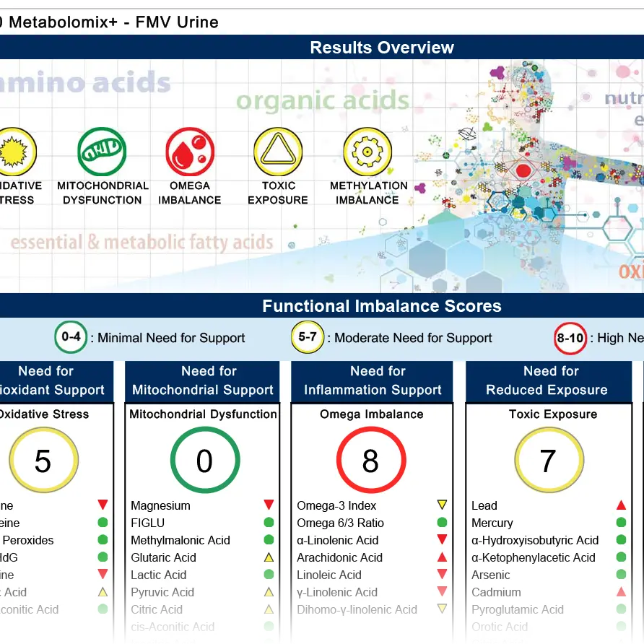Click the Results Overview title bar
The height and width of the screenshot is (644, 644).
(382, 48)
